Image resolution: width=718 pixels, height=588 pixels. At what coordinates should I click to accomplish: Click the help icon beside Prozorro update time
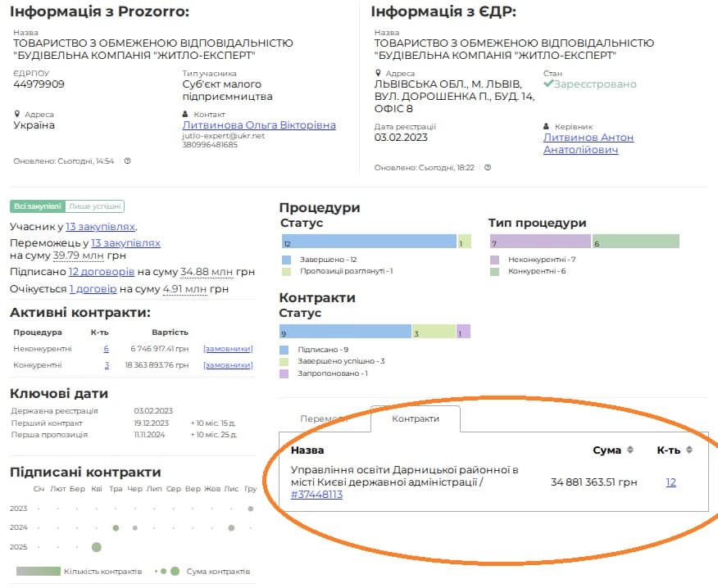(128, 161)
